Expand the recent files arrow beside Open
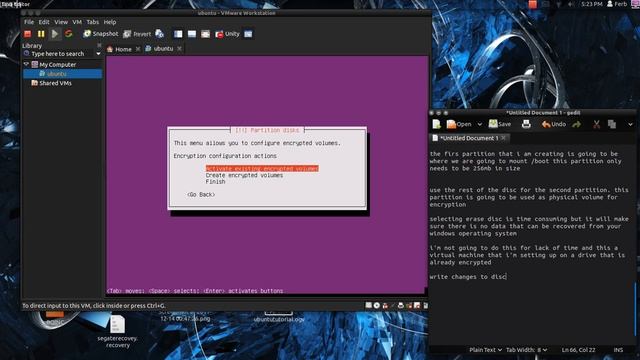Screen dimensions: 640x360 click(480, 124)
